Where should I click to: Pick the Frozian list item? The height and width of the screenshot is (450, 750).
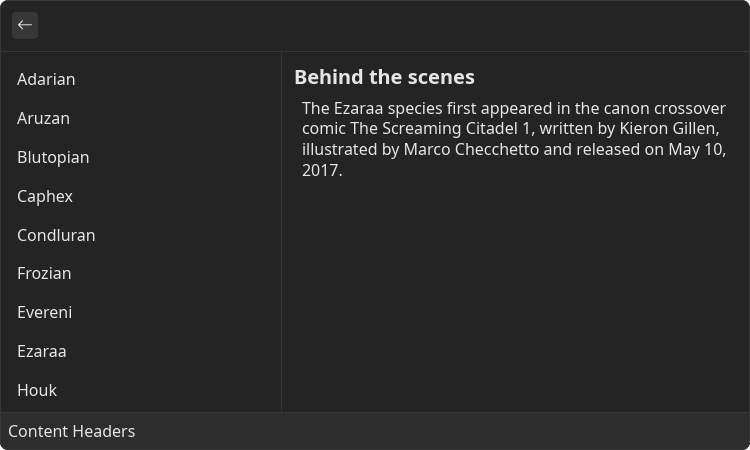pos(141,274)
